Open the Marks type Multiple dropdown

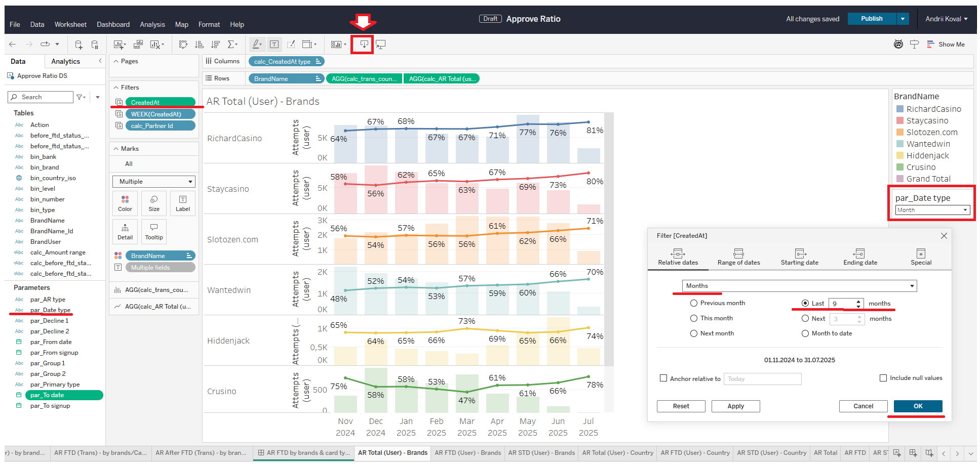point(154,182)
